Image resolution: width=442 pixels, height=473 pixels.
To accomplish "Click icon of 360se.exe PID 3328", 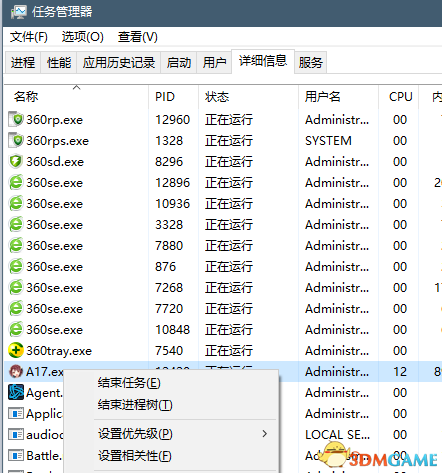I will (16, 224).
